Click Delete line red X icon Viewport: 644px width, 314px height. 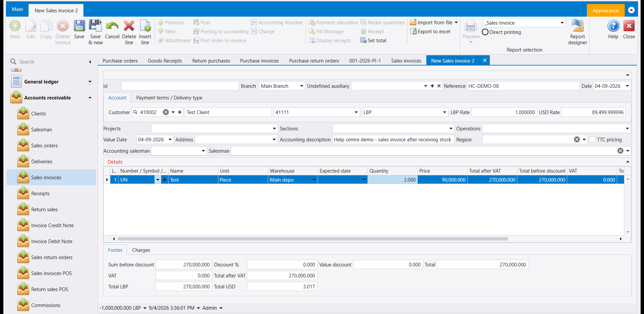129,26
